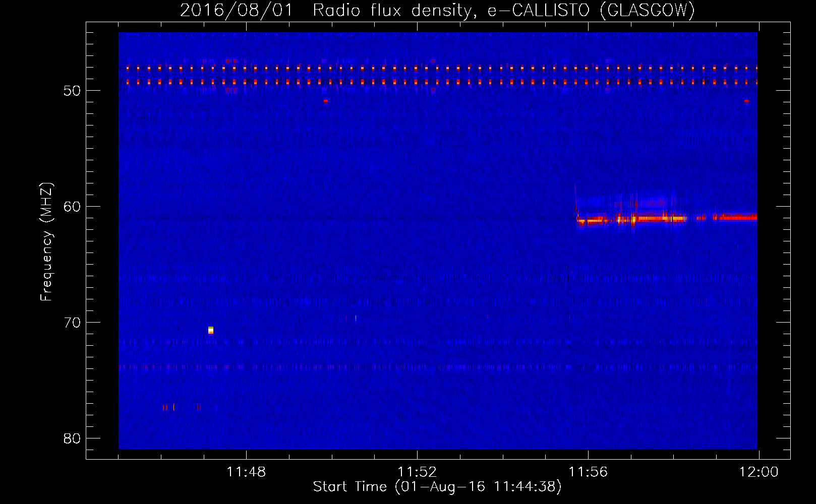Click the Start Time axis label

pyautogui.click(x=437, y=487)
